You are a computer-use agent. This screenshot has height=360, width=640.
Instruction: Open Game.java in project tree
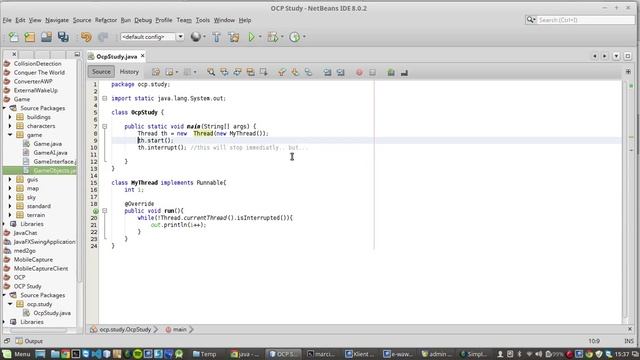(x=47, y=144)
